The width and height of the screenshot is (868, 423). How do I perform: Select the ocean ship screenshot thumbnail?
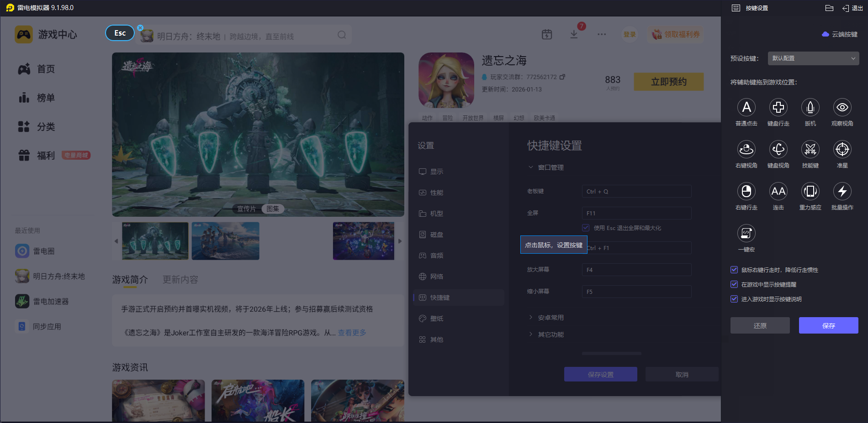pyautogui.click(x=225, y=241)
